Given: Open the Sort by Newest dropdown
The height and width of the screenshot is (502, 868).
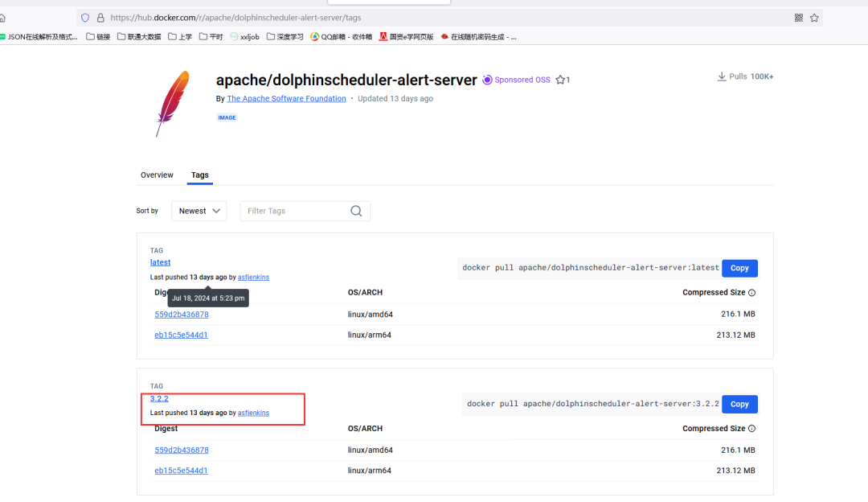Looking at the screenshot, I should (199, 211).
